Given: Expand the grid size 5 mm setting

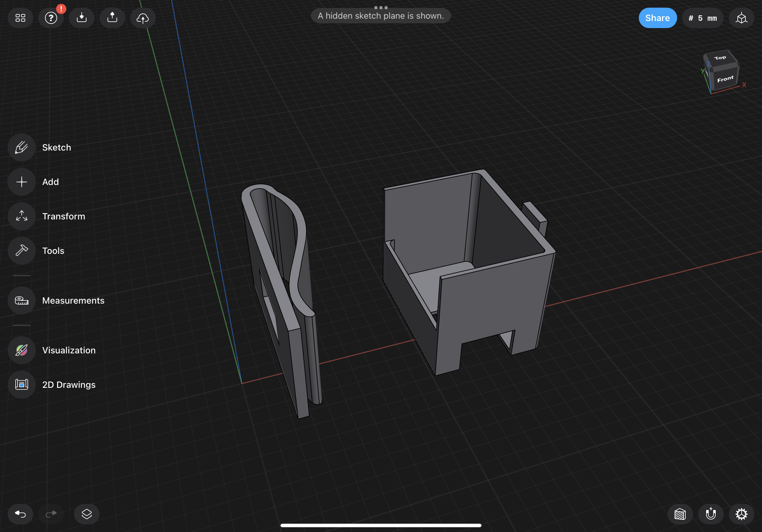Looking at the screenshot, I should pyautogui.click(x=703, y=18).
